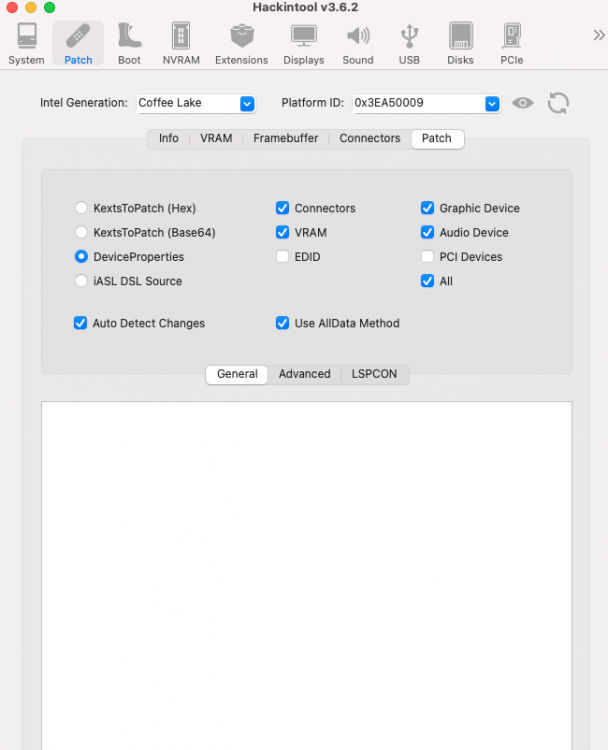This screenshot has height=750, width=608.
Task: Click the refresh arrows icon
Action: point(558,103)
